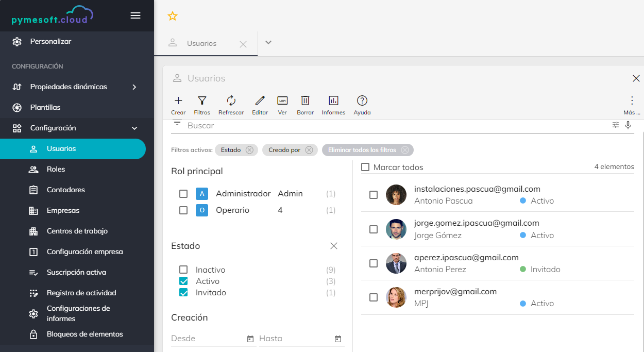The height and width of the screenshot is (352, 644).
Task: Click the Buscar search field
Action: pyautogui.click(x=392, y=125)
